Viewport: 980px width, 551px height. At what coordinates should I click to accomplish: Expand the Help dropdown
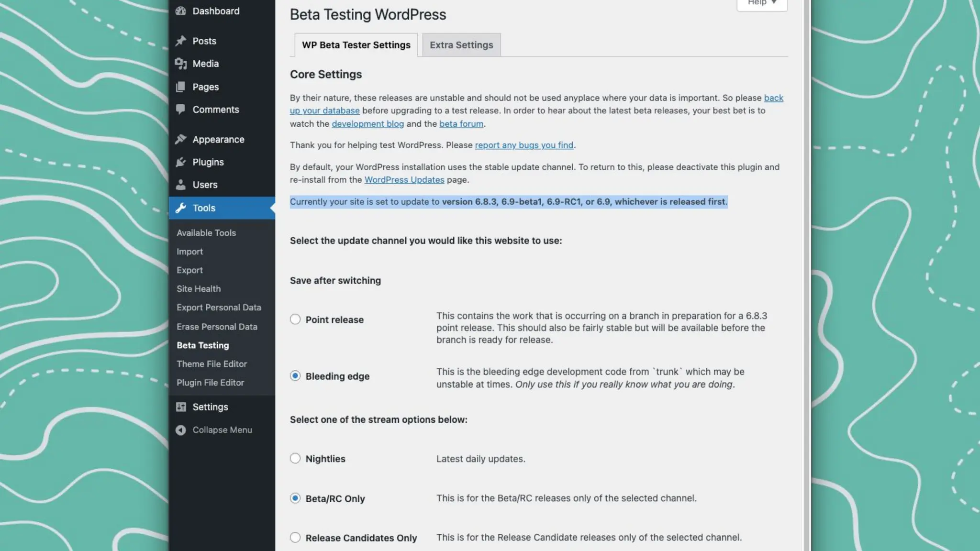(762, 3)
